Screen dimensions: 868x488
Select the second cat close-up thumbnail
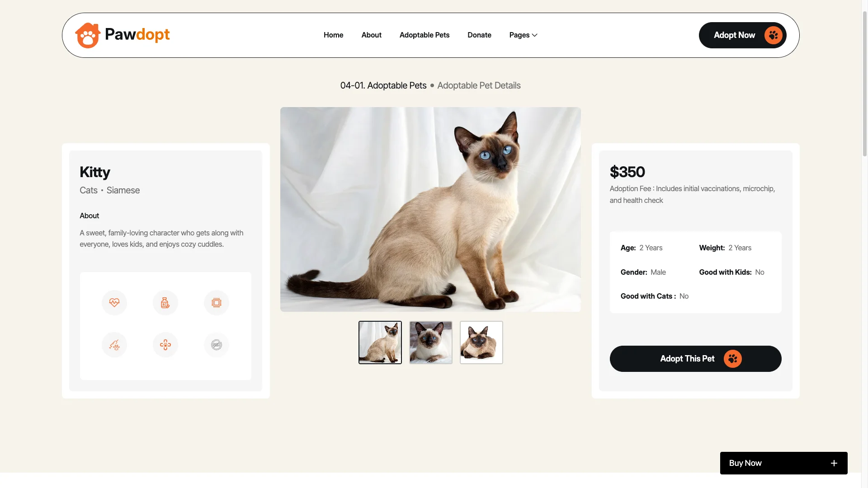[431, 343]
